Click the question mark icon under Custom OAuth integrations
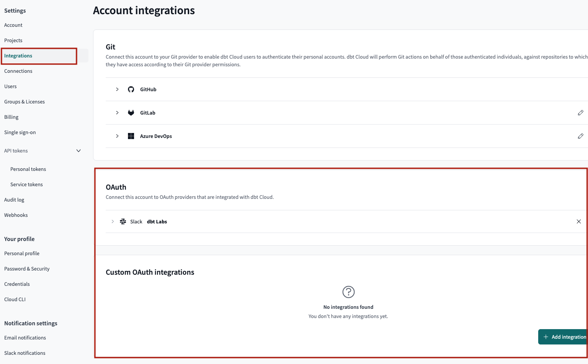The width and height of the screenshot is (588, 364). [x=348, y=292]
